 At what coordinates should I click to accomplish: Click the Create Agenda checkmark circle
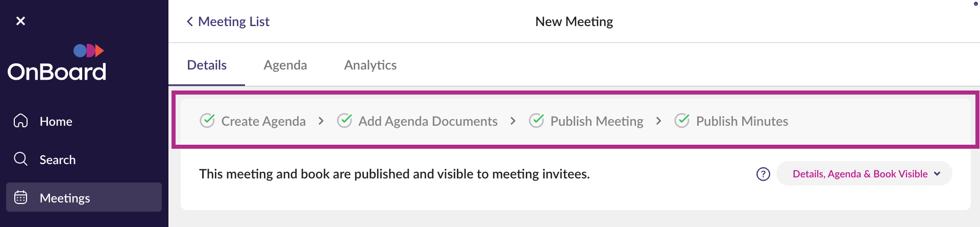pos(207,121)
